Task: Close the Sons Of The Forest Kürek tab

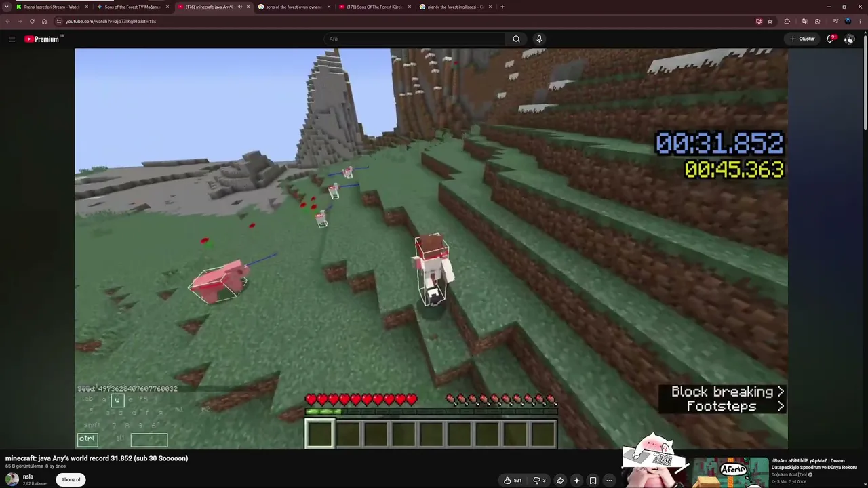Action: (x=410, y=7)
